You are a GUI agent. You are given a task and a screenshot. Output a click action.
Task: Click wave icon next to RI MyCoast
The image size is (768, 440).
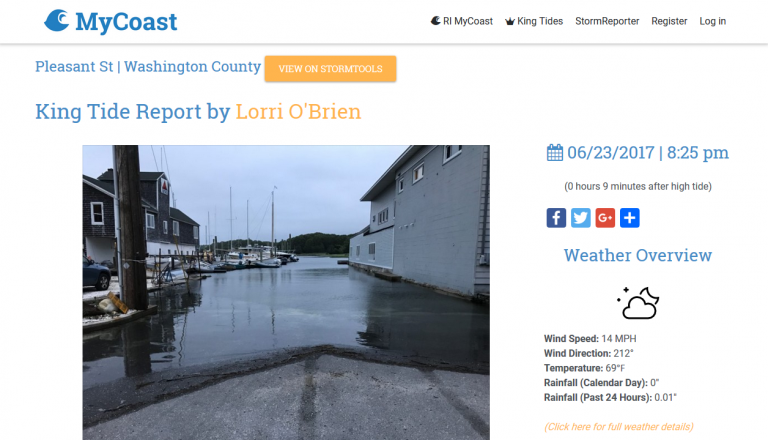click(435, 21)
